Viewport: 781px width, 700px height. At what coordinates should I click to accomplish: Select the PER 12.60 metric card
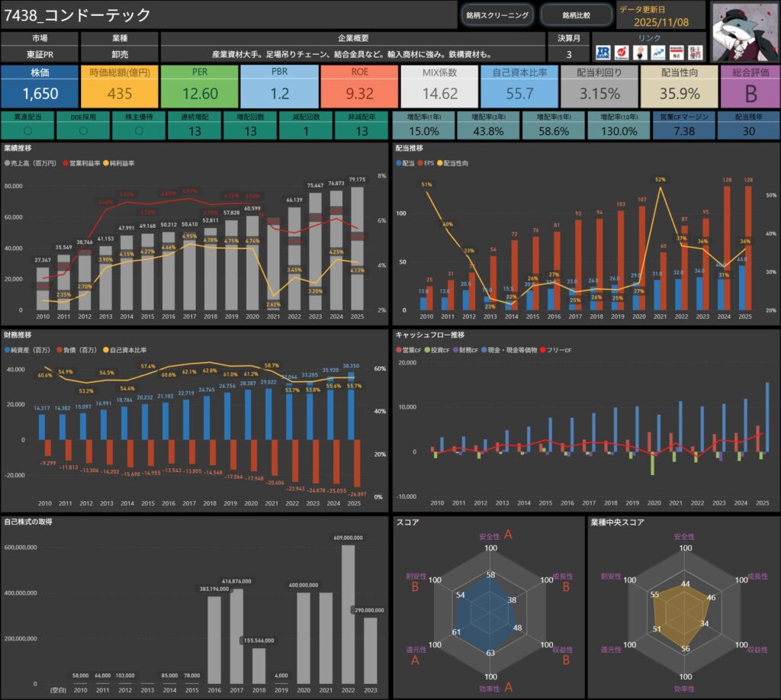click(x=201, y=86)
